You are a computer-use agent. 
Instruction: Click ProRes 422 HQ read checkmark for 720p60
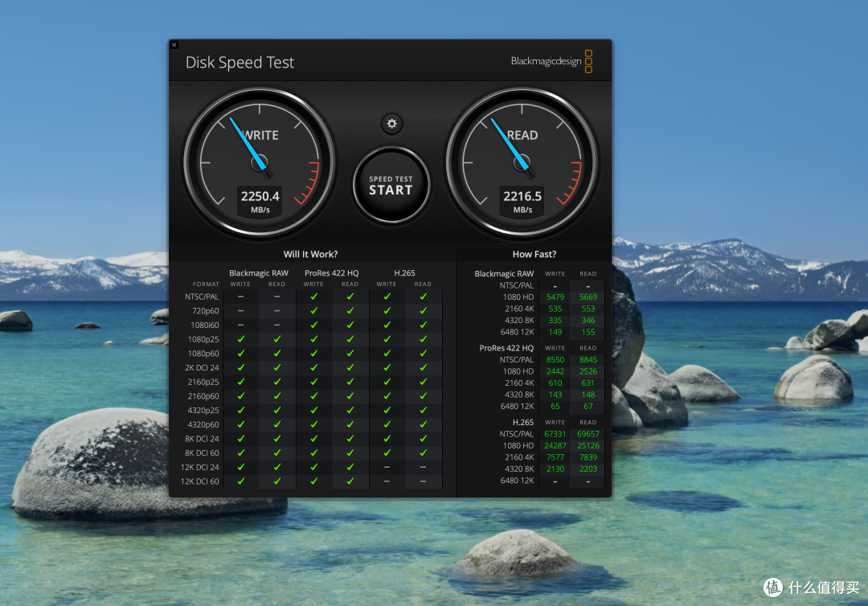click(350, 311)
